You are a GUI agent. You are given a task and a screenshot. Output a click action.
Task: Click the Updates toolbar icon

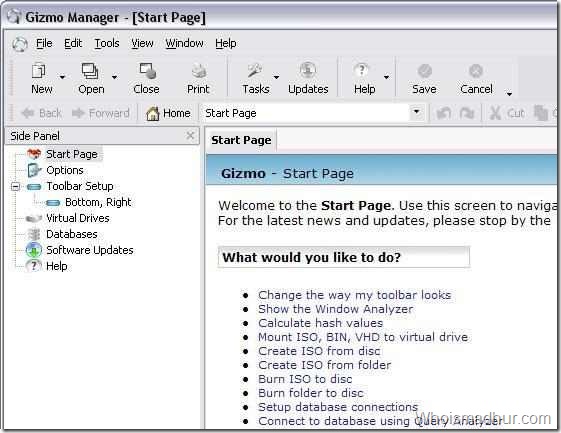[308, 70]
